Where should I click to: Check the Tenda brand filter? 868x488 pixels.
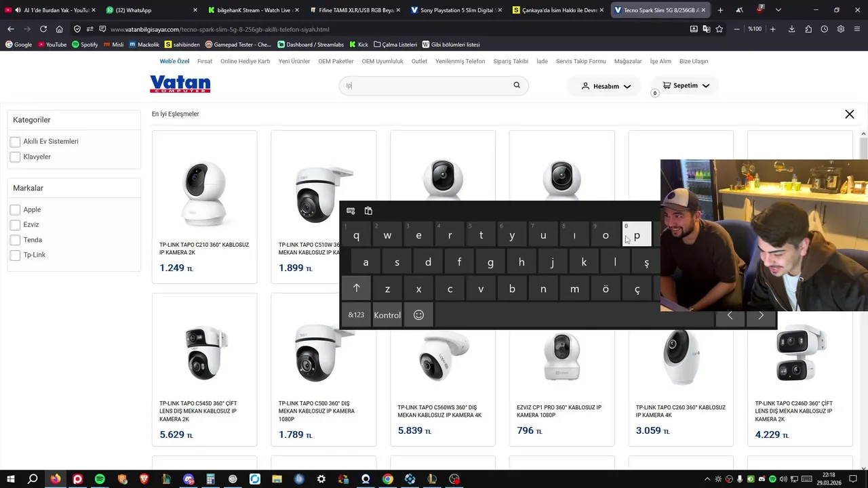(15, 240)
